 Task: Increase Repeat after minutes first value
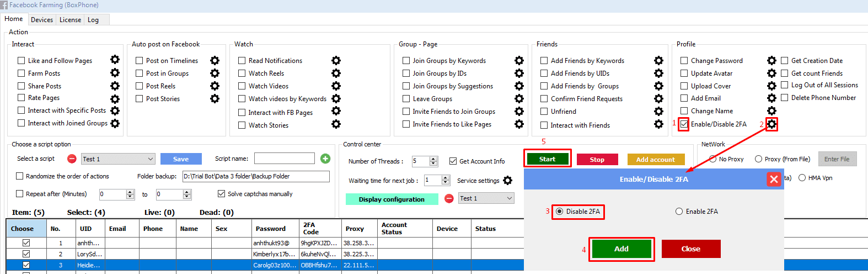[x=130, y=192]
